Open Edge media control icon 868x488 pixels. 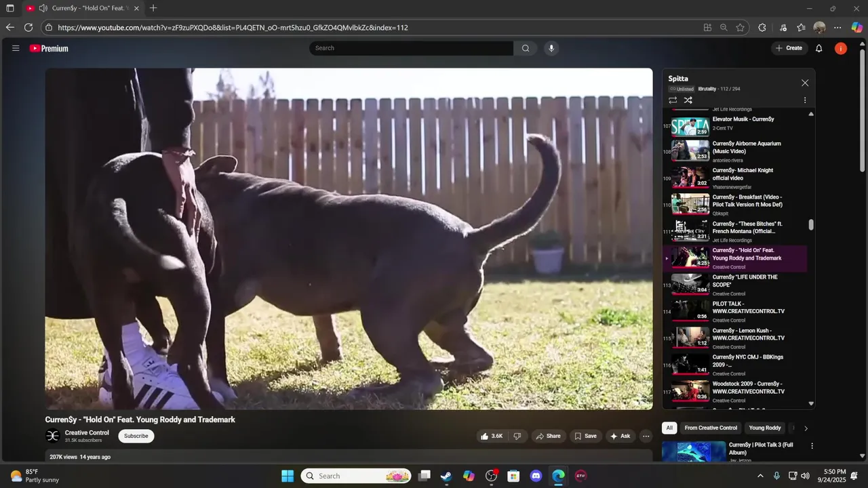pyautogui.click(x=783, y=28)
